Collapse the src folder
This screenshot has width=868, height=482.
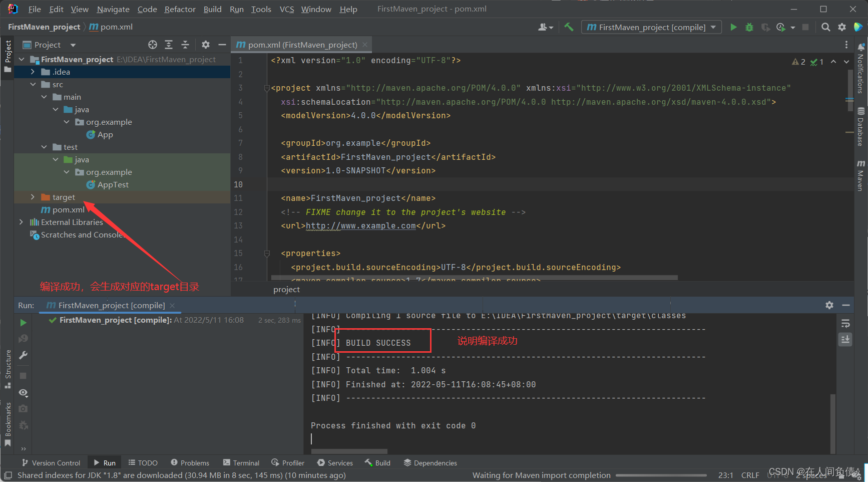pyautogui.click(x=33, y=84)
